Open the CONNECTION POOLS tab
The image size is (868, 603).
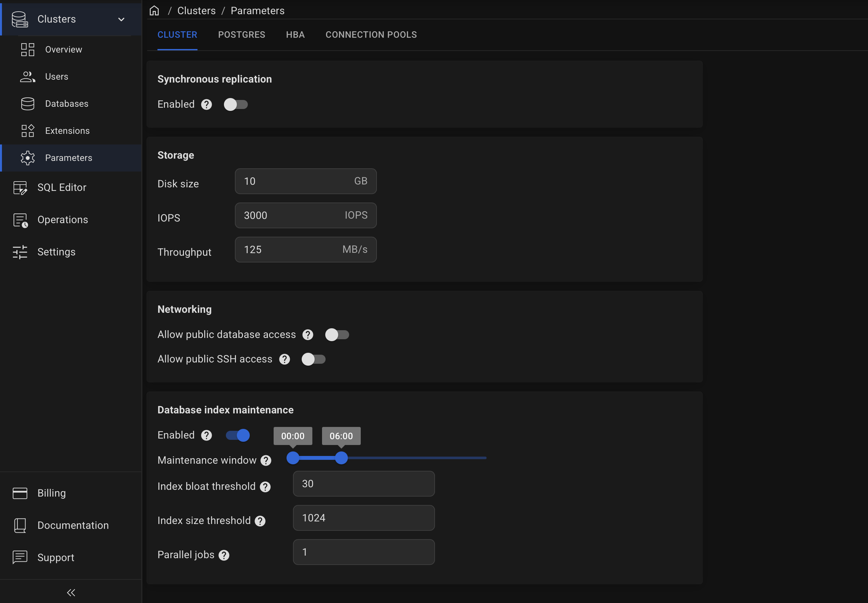(x=371, y=35)
